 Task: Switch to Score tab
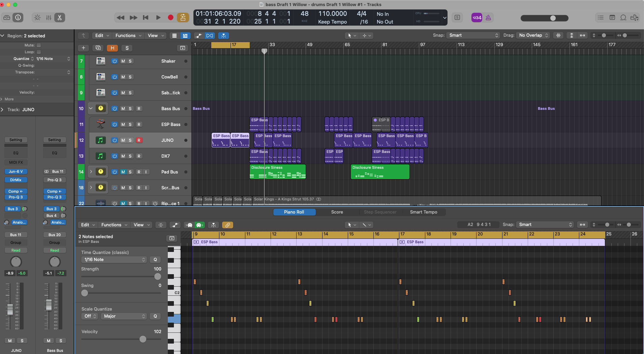click(x=337, y=212)
